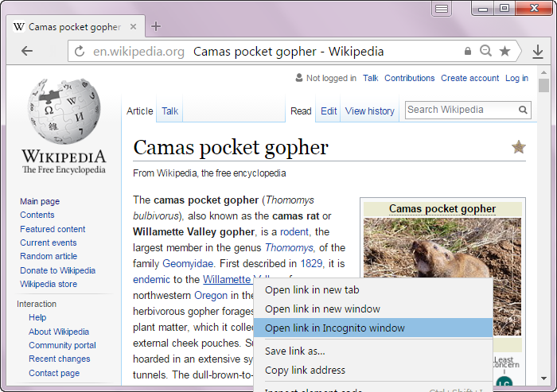The height and width of the screenshot is (392, 557).
Task: Select Save link as… menu entry
Action: 373,351
